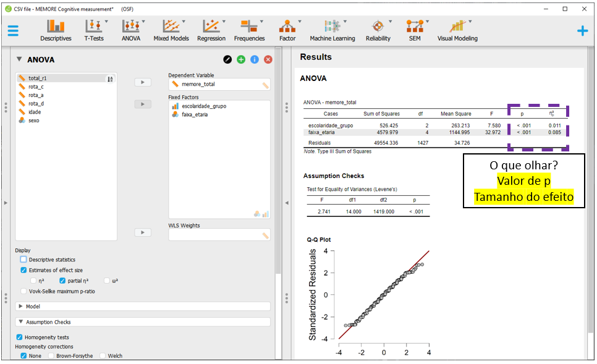This screenshot has width=597, height=364.
Task: Click the plus icon to add modules
Action: pyautogui.click(x=582, y=31)
